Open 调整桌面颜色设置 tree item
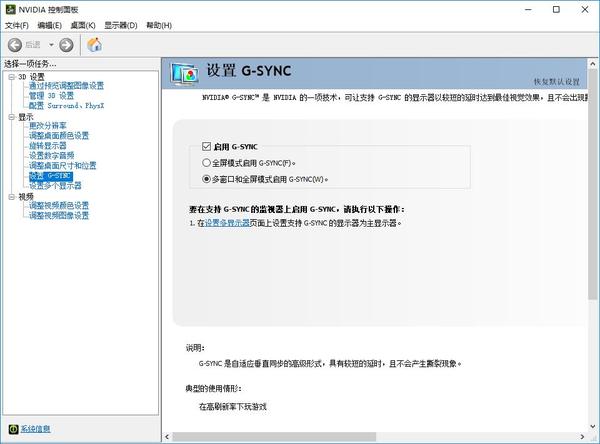600x444 pixels. click(x=59, y=135)
